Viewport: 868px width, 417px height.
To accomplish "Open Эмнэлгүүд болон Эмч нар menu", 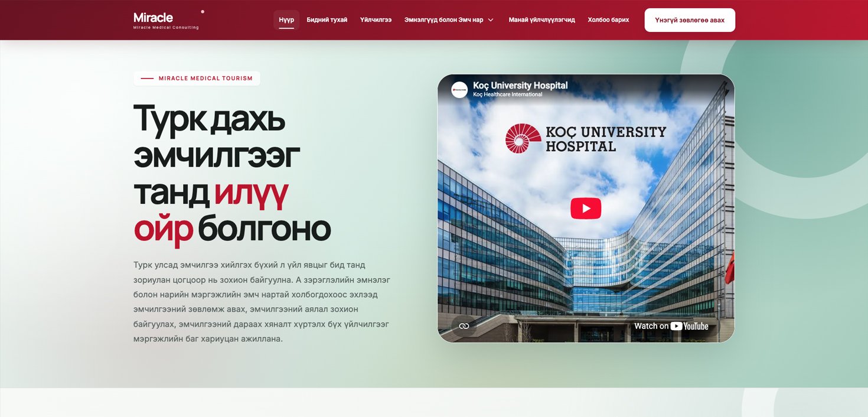I will point(444,20).
